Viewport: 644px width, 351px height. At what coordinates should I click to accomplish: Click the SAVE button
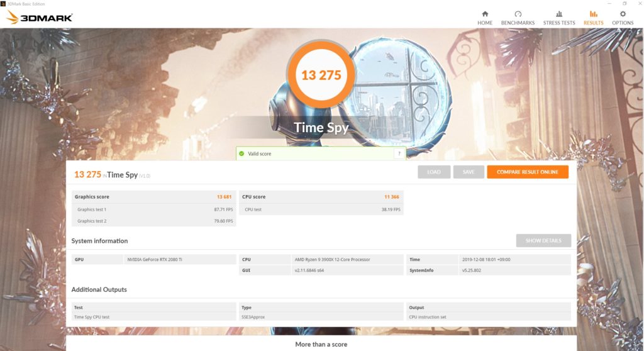(468, 172)
